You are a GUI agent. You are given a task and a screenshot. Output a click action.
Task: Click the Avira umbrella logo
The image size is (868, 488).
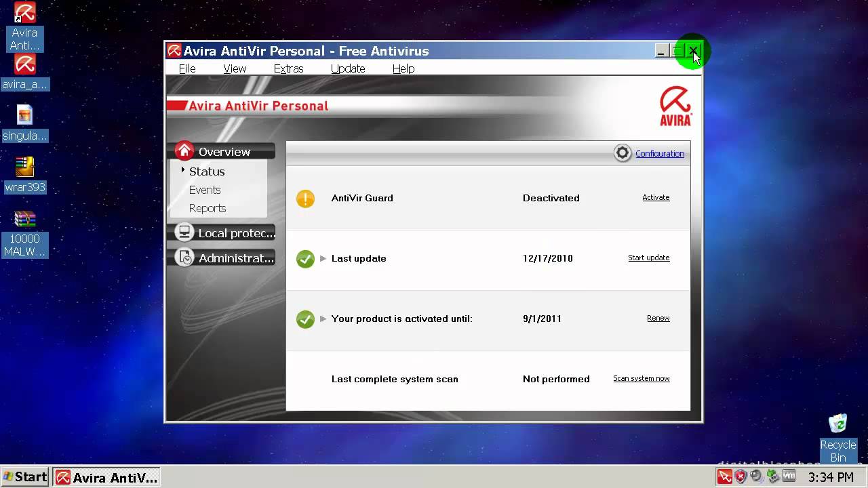click(675, 106)
